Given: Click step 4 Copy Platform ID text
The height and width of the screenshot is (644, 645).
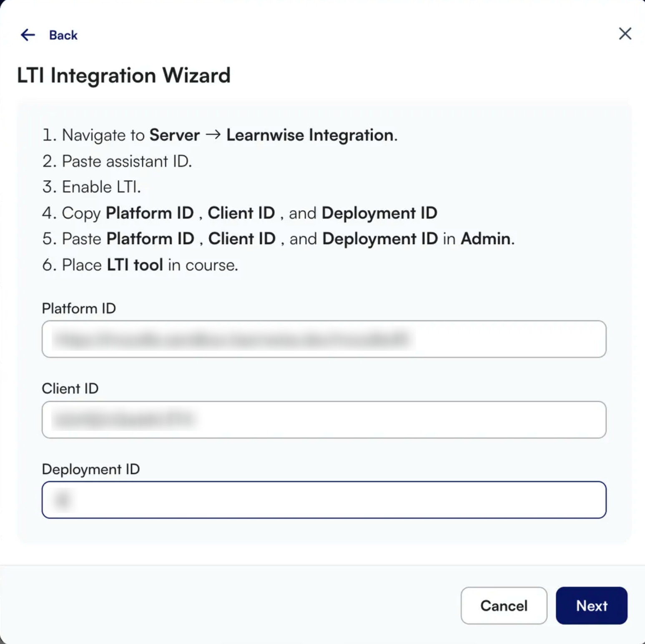Looking at the screenshot, I should tap(239, 213).
